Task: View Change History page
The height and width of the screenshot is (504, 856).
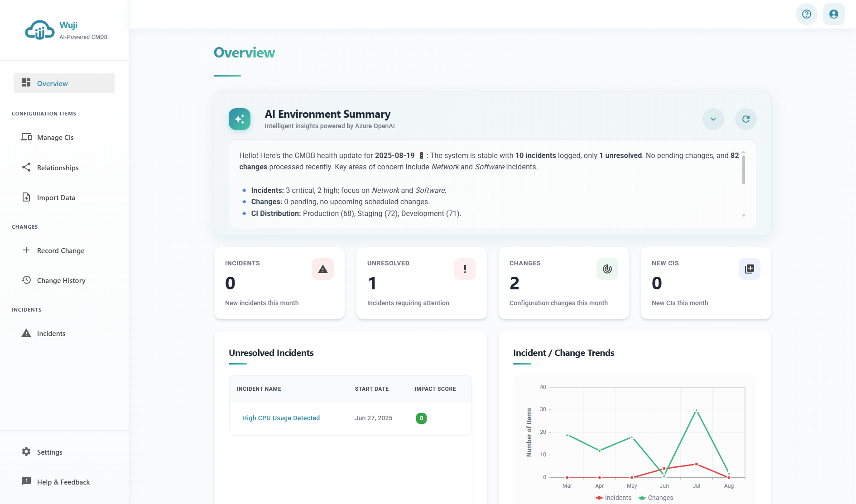Action: tap(61, 280)
